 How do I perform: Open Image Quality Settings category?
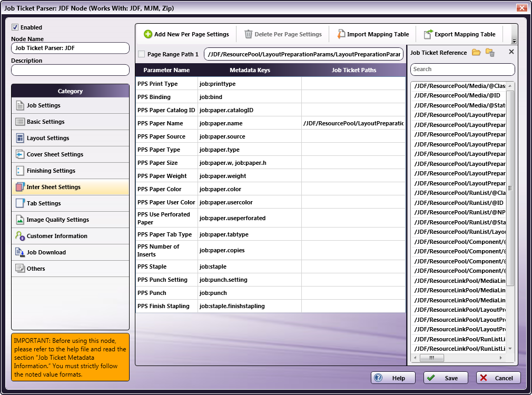(x=70, y=220)
